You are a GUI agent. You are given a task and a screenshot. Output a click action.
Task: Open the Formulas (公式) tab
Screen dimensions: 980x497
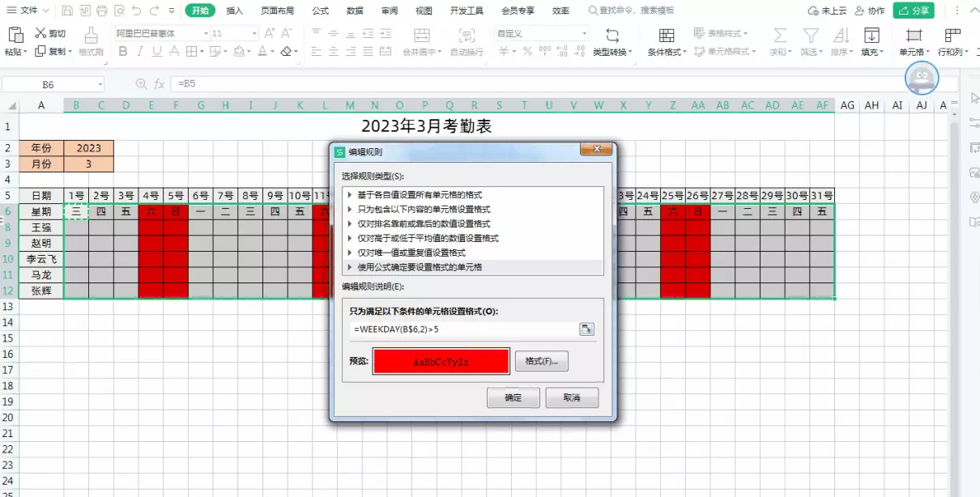point(320,11)
